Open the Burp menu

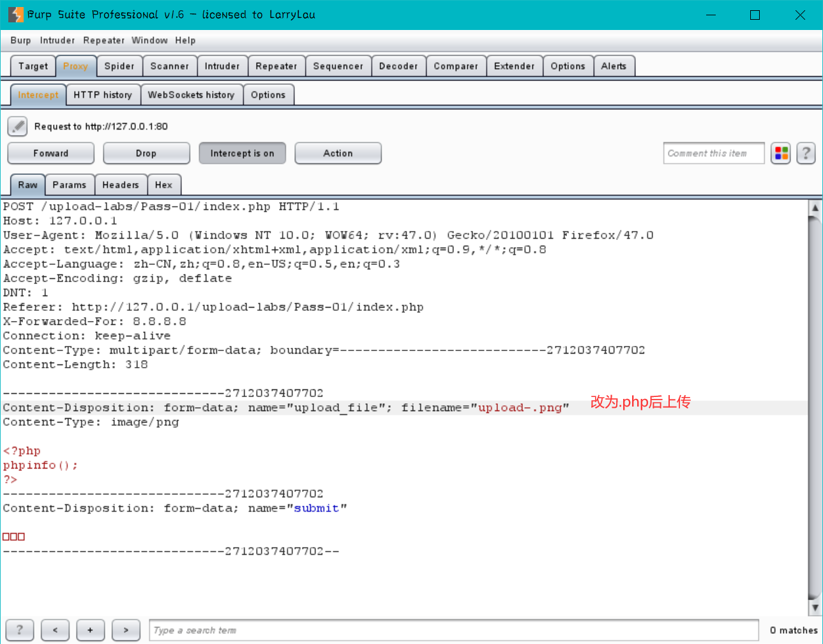(20, 40)
